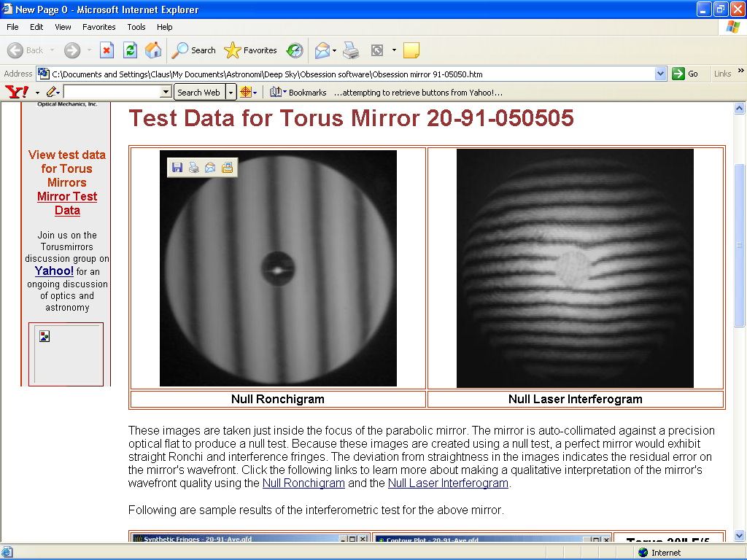Click the vertical scrollbar thumb
The image size is (747, 560).
740,245
